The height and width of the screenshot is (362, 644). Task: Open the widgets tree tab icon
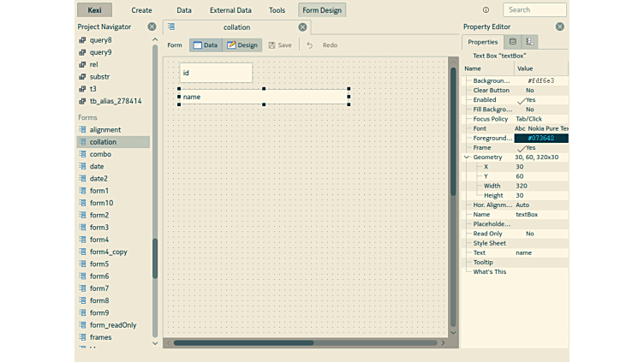click(530, 42)
